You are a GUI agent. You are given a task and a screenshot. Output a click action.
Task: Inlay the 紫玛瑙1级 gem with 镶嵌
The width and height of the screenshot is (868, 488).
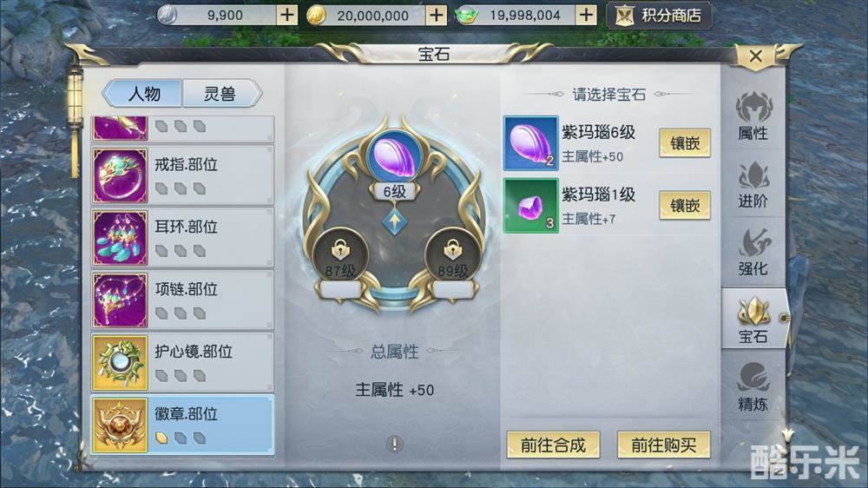click(685, 206)
